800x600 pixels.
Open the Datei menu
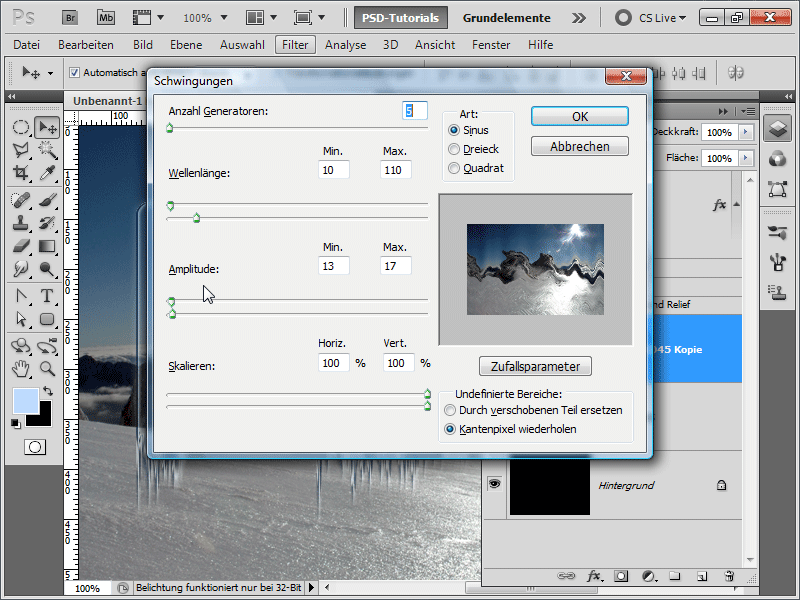tap(27, 45)
